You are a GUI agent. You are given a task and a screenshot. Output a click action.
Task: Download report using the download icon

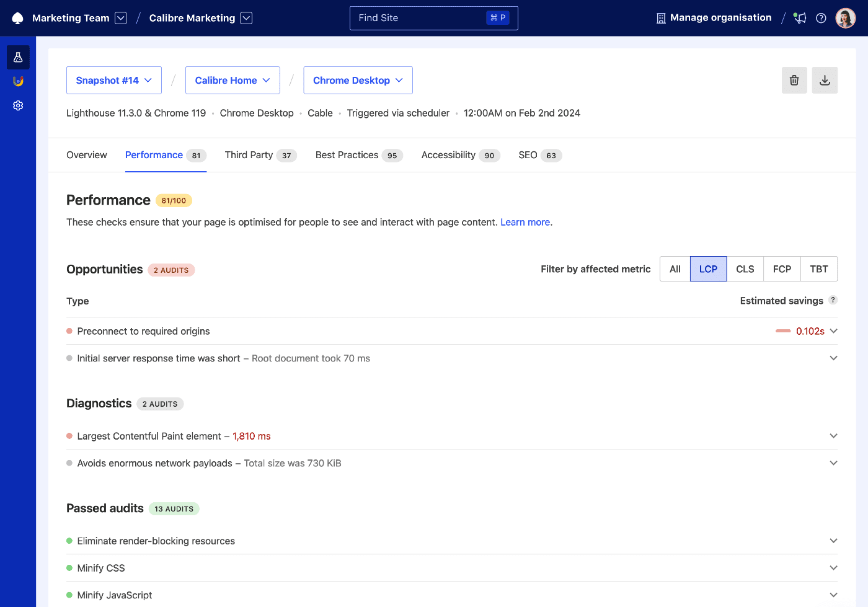(825, 80)
